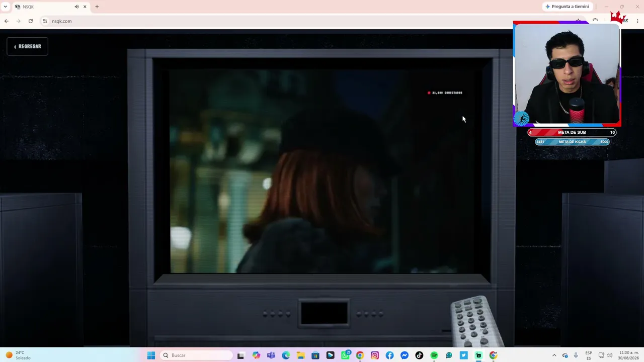Open site information icon in address bar
The width and height of the screenshot is (644, 362).
[45, 21]
